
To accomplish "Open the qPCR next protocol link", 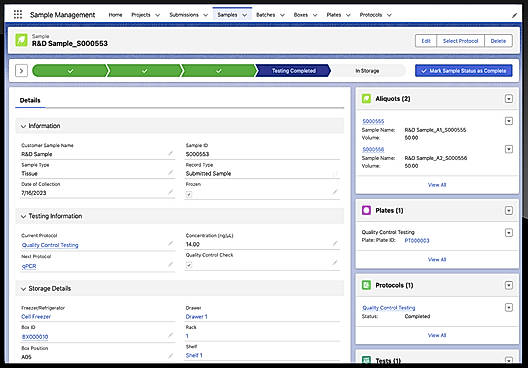I will pos(29,266).
